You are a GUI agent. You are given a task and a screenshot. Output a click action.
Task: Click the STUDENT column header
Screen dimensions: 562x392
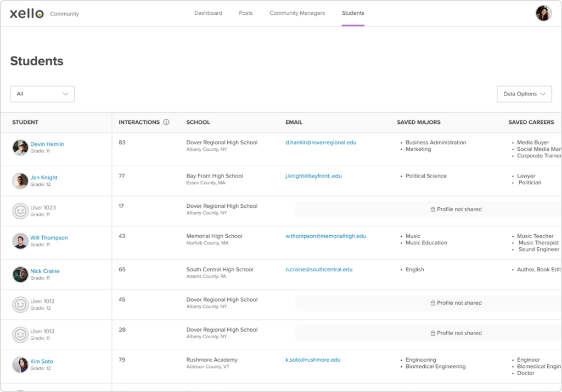[x=25, y=122]
